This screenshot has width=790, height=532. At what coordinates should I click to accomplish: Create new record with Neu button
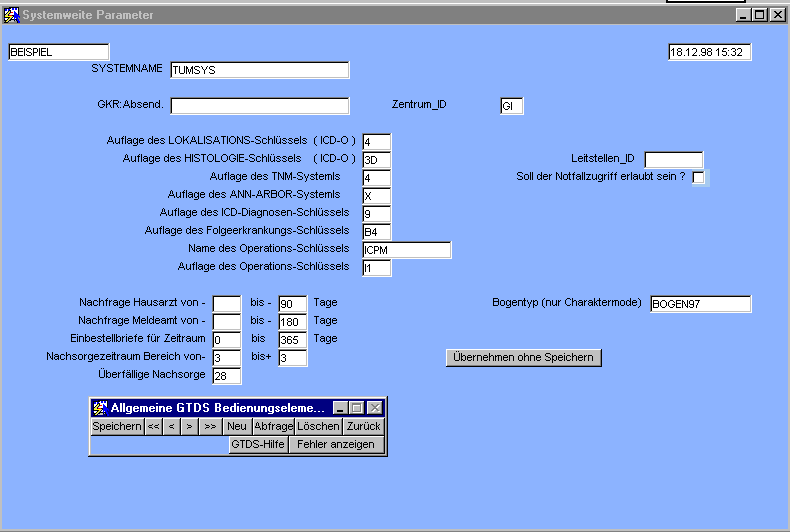pyautogui.click(x=237, y=426)
